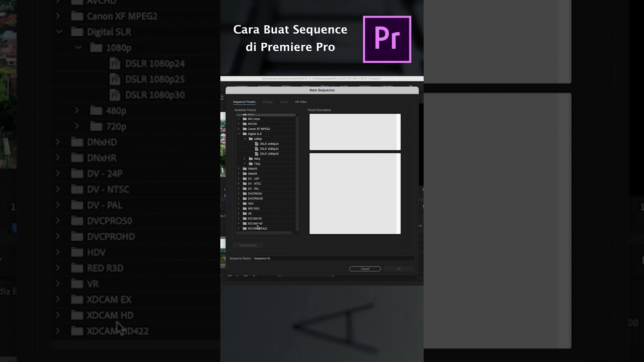This screenshot has height=362, width=644.
Task: Select the 480p subfolder icon
Action: (251, 159)
